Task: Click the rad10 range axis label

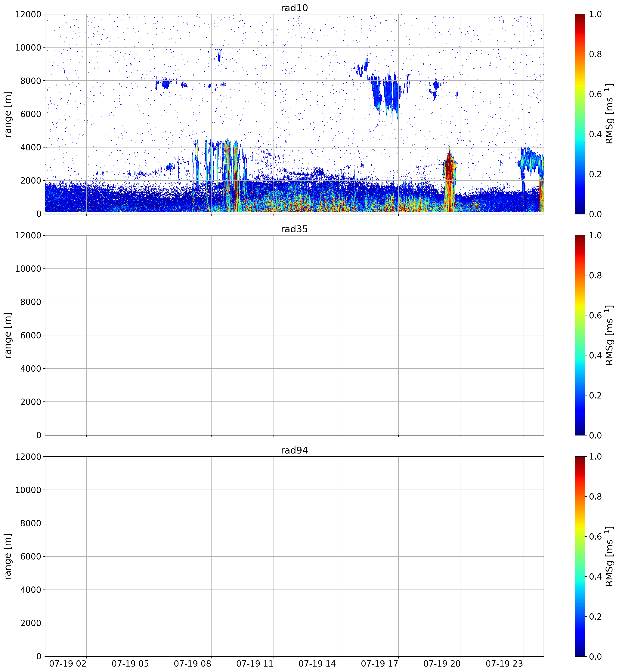Action: point(8,114)
